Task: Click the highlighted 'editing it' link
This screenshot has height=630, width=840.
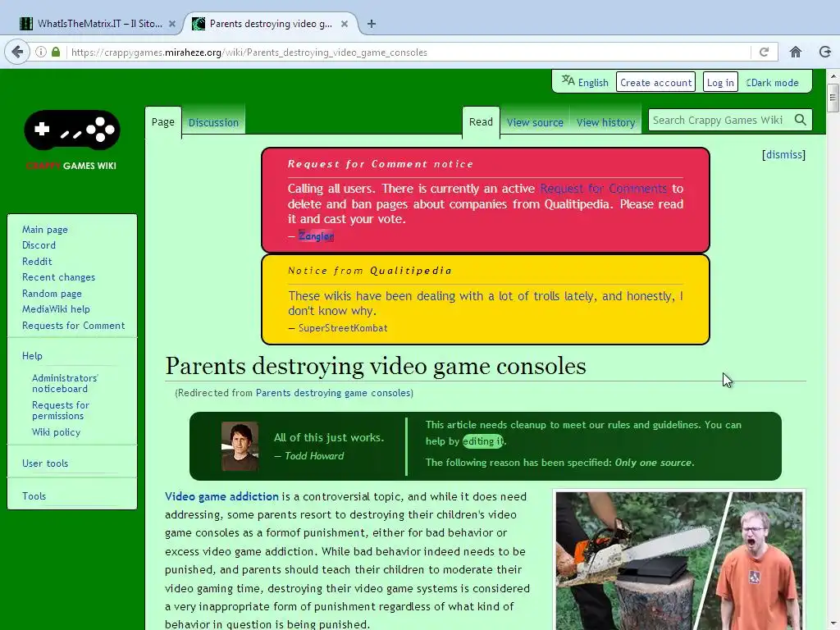Action: point(482,441)
